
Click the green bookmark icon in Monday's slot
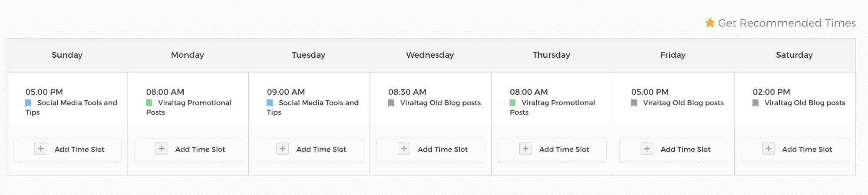pos(149,103)
